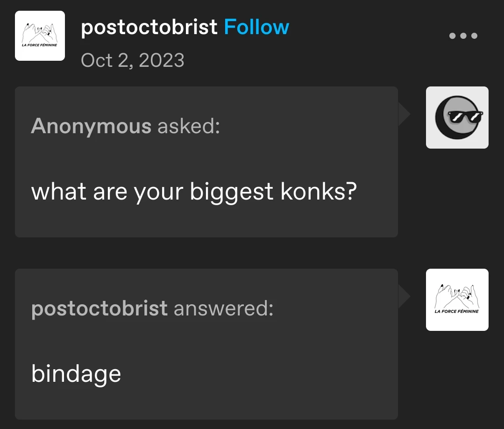Click the Oct 2, 2023 timestamp

(132, 60)
